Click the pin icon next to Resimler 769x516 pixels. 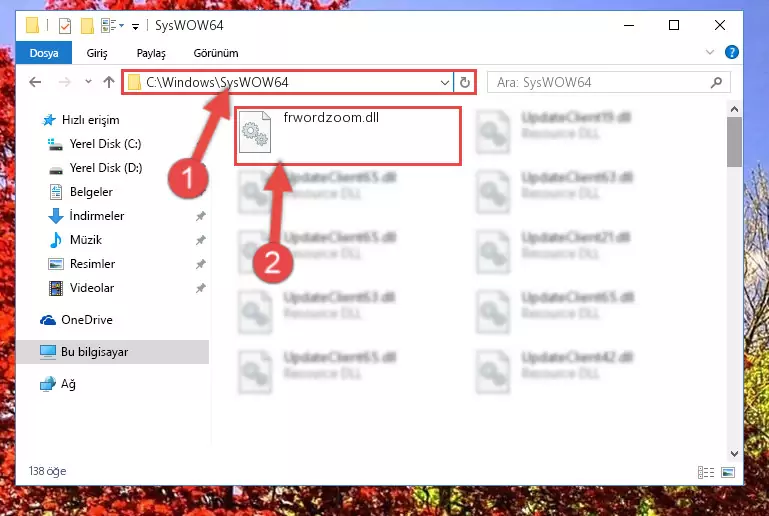(201, 264)
